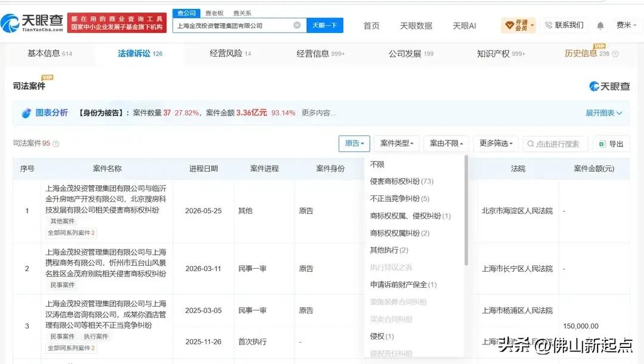This screenshot has width=644, height=364.
Task: Click the date 2026-05-25
Action: coord(203,210)
